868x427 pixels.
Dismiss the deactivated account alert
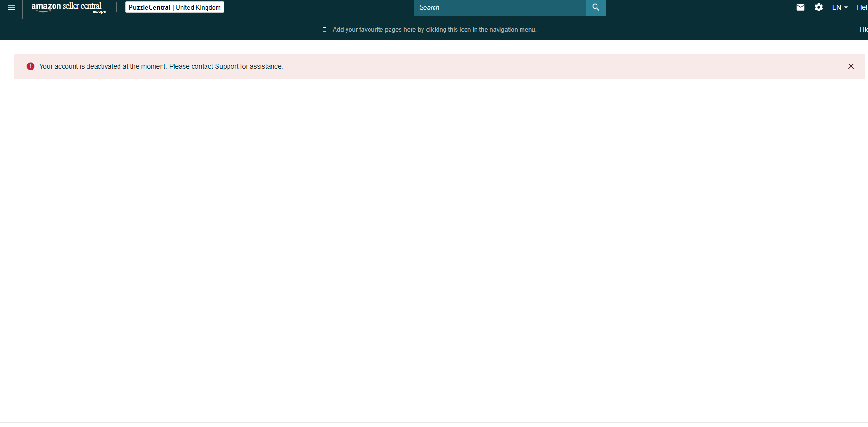click(851, 66)
